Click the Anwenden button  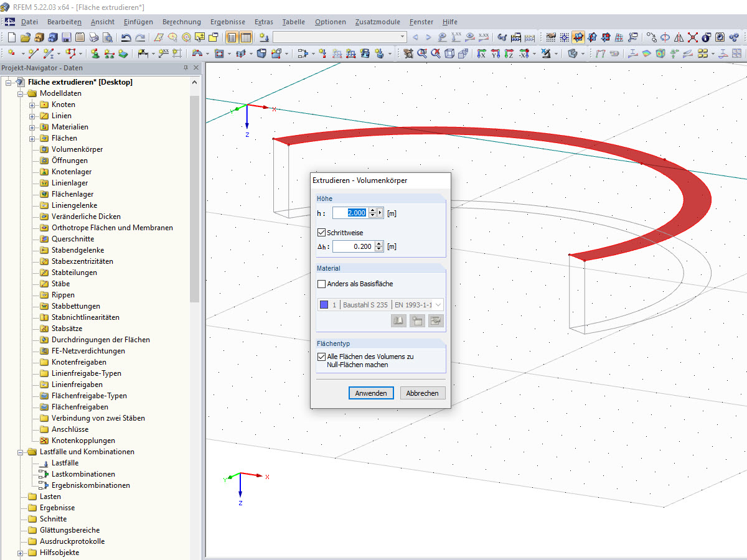(x=371, y=393)
